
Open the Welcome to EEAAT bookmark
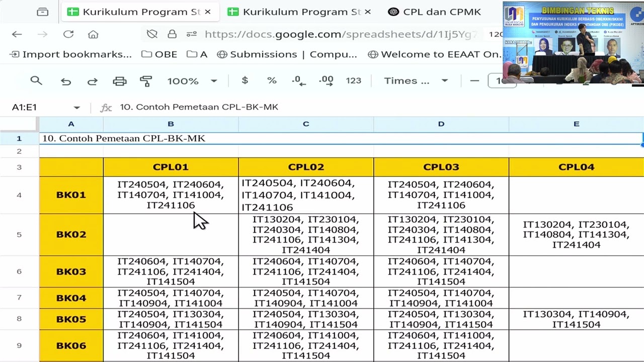434,54
